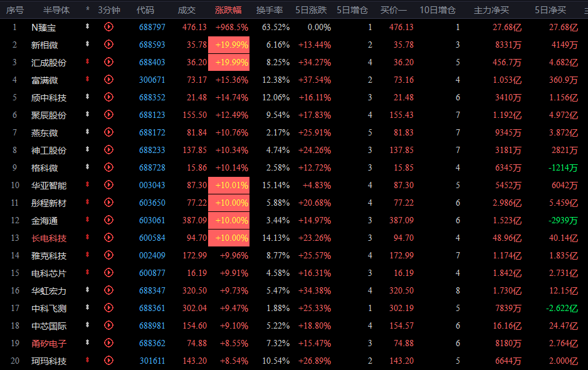Sort by 换手率 column header
Screen dimensions: 588x370
[270, 10]
